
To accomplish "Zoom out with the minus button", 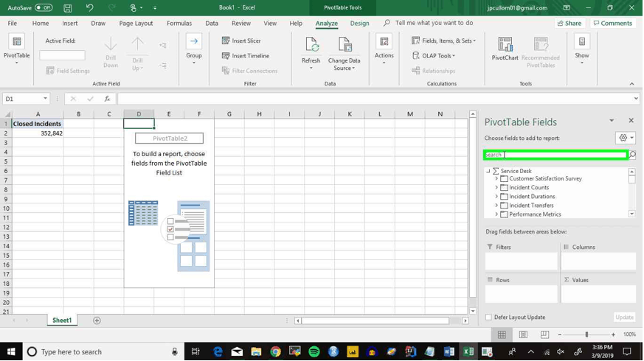I will point(560,334).
